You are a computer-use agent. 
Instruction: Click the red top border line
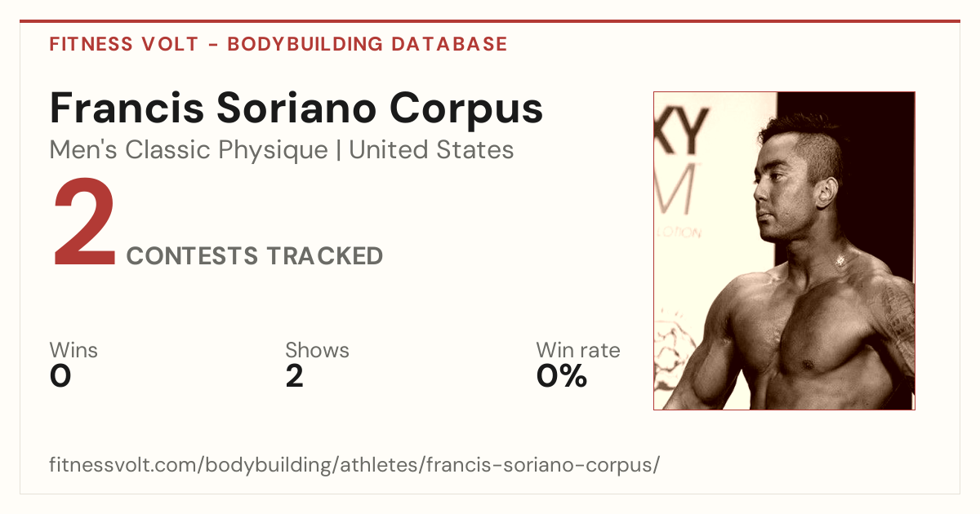(x=490, y=21)
